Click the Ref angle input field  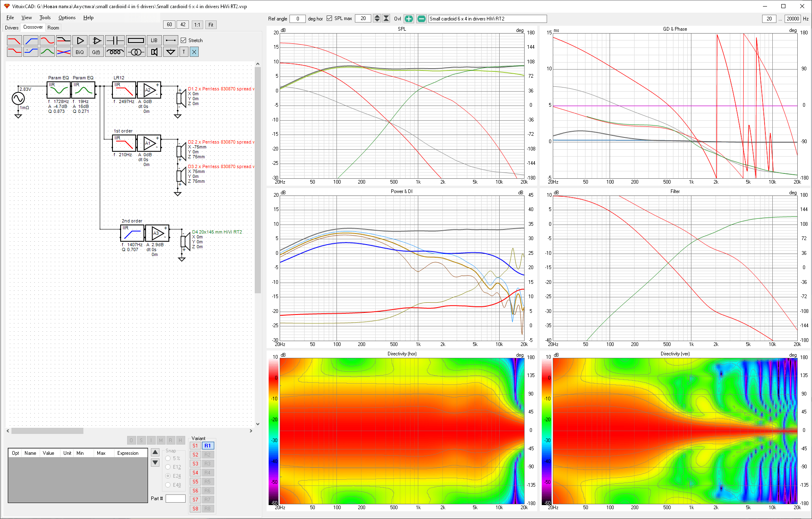[297, 19]
